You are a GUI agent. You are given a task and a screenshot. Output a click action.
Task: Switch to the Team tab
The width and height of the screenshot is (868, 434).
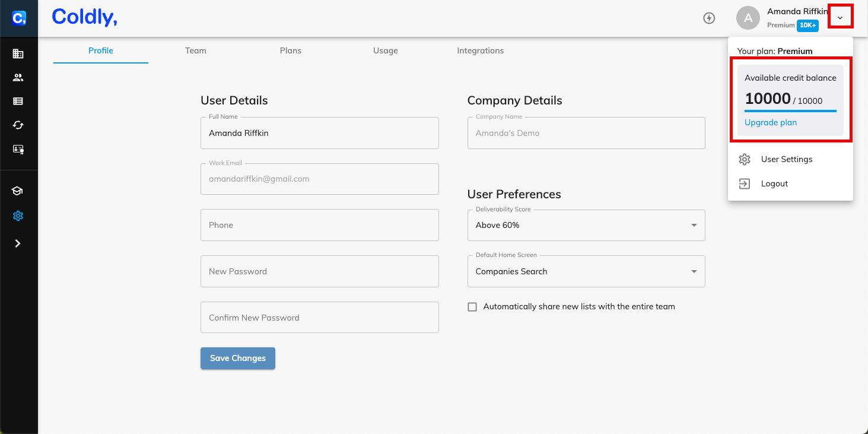[x=195, y=50]
